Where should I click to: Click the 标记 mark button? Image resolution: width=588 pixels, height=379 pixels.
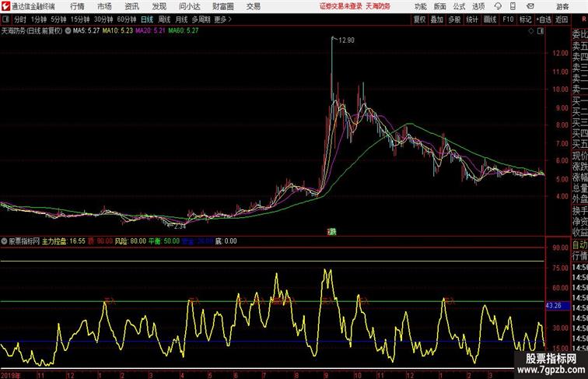pos(525,19)
